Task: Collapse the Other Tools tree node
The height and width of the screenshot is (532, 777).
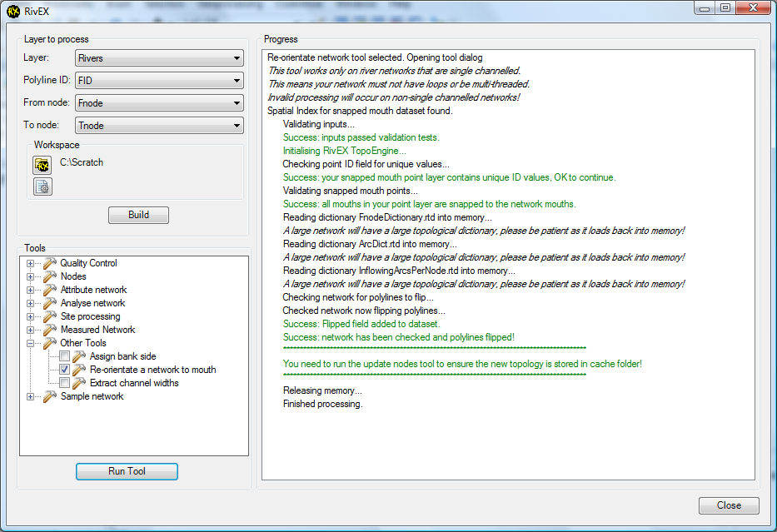Action: tap(30, 343)
